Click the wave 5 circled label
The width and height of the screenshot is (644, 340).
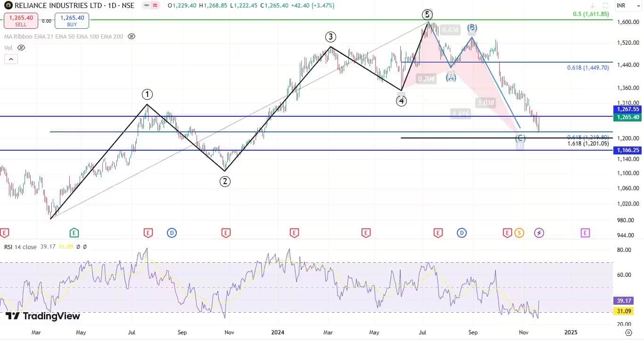click(428, 15)
